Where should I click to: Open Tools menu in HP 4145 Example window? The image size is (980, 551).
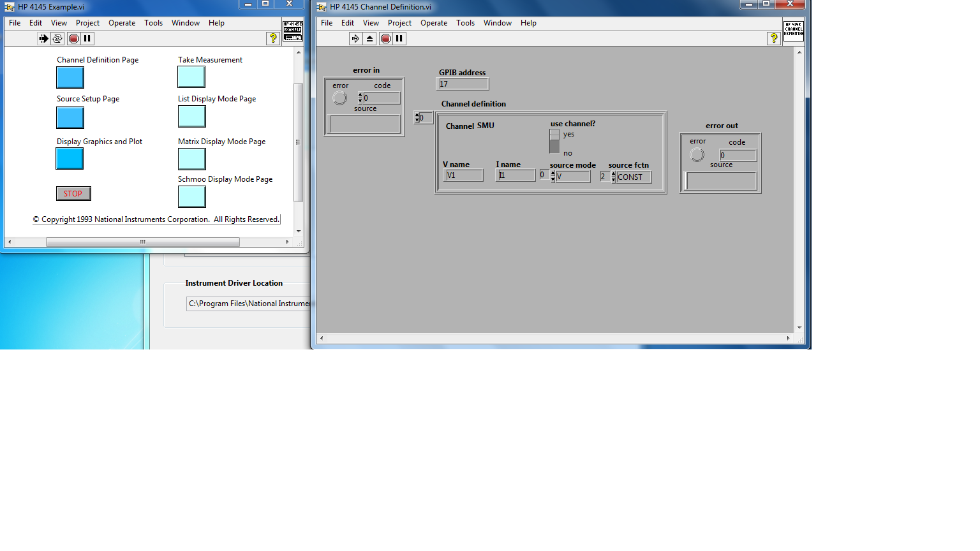(x=153, y=23)
